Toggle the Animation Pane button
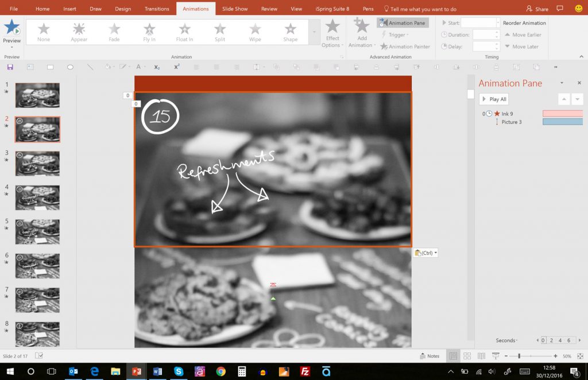 [403, 23]
